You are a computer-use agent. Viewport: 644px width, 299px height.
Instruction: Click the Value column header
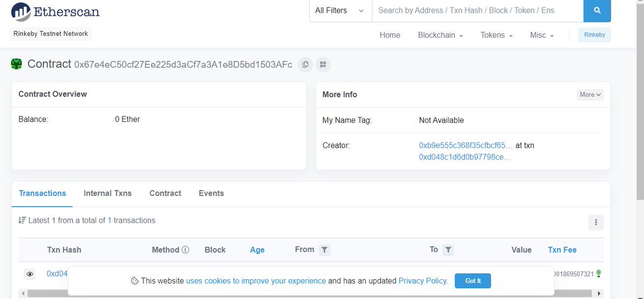pos(522,250)
